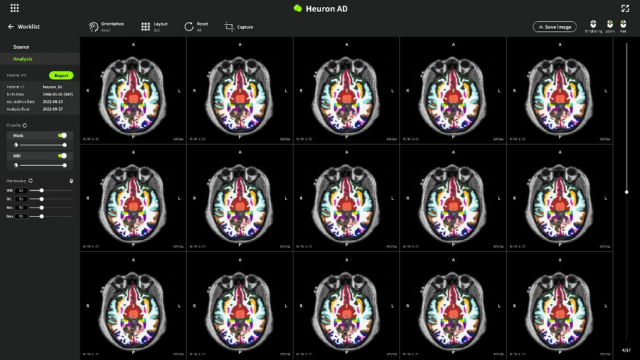Adjust the Min windowing slider
Image resolution: width=640 pixels, height=360 pixels.
51,208
